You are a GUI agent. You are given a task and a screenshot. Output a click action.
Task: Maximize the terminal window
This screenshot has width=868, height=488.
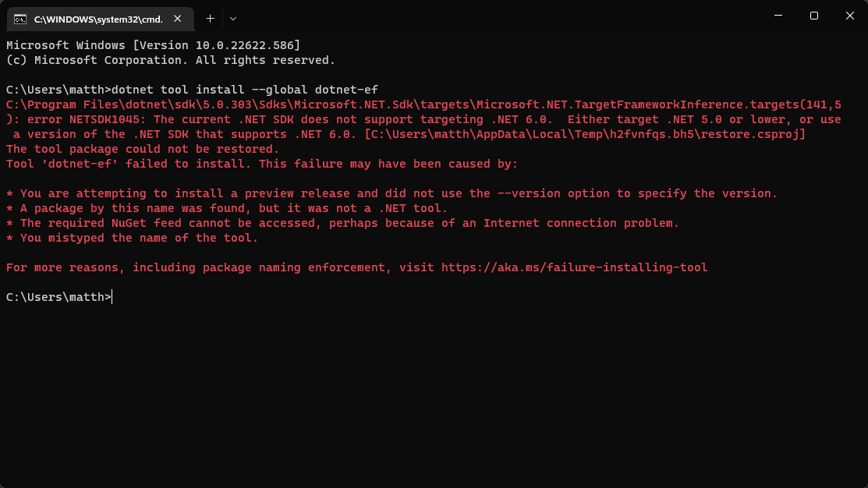pos(813,16)
